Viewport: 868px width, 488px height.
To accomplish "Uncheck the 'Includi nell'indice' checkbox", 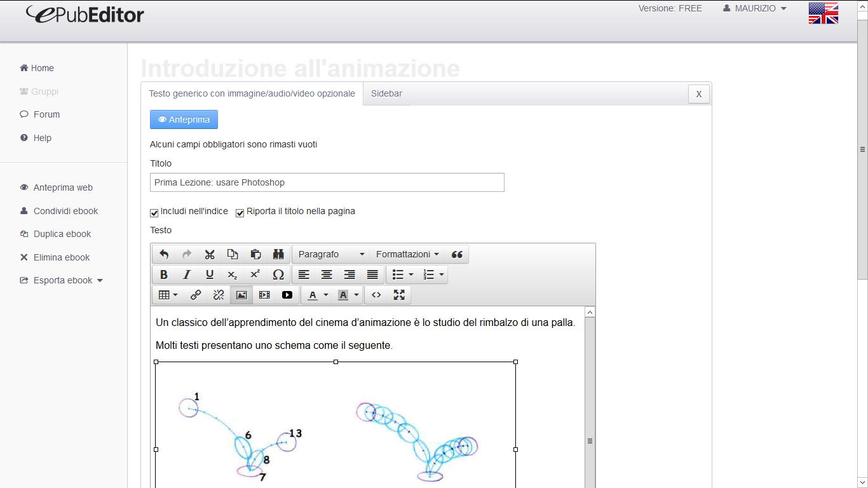I will 154,213.
